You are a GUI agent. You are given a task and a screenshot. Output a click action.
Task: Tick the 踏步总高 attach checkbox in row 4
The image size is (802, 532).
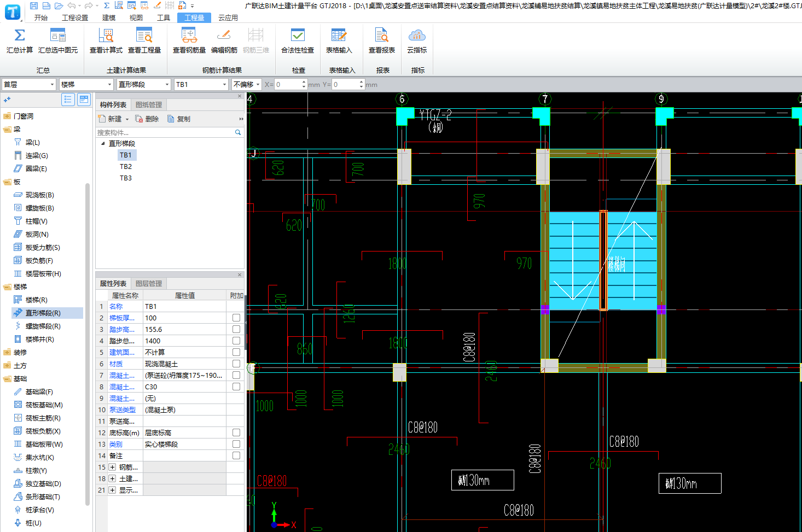coord(236,341)
